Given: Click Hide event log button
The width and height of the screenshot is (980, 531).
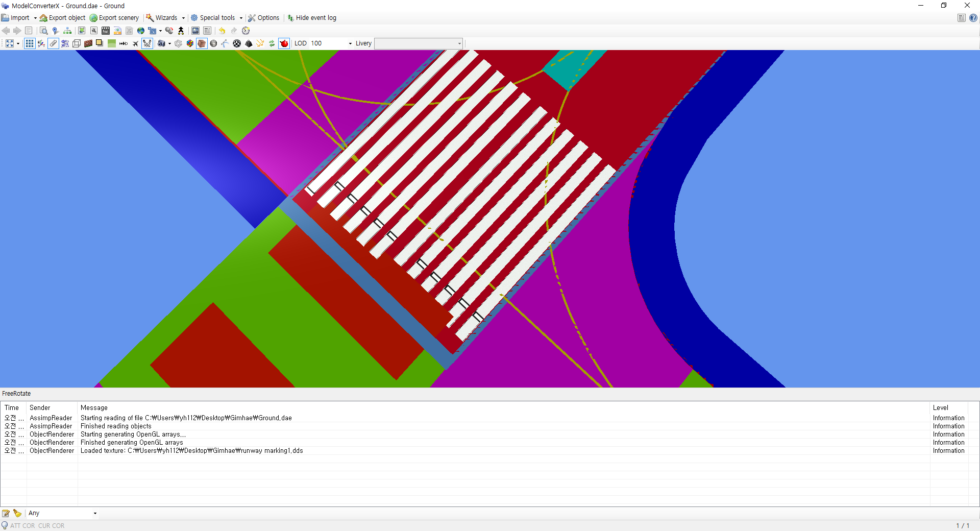Looking at the screenshot, I should 312,18.
